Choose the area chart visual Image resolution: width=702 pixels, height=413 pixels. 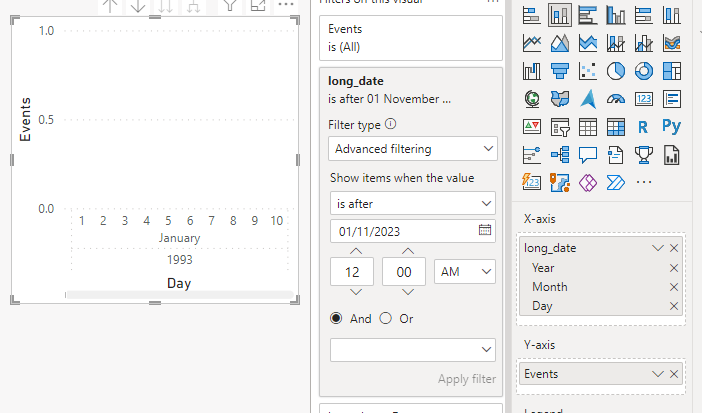tap(560, 43)
